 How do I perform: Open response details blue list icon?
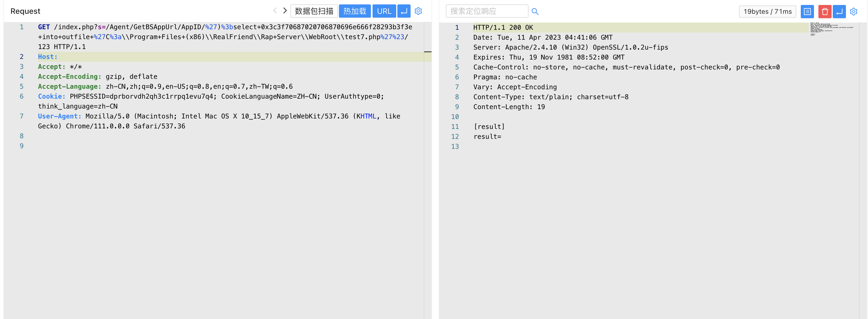(807, 12)
